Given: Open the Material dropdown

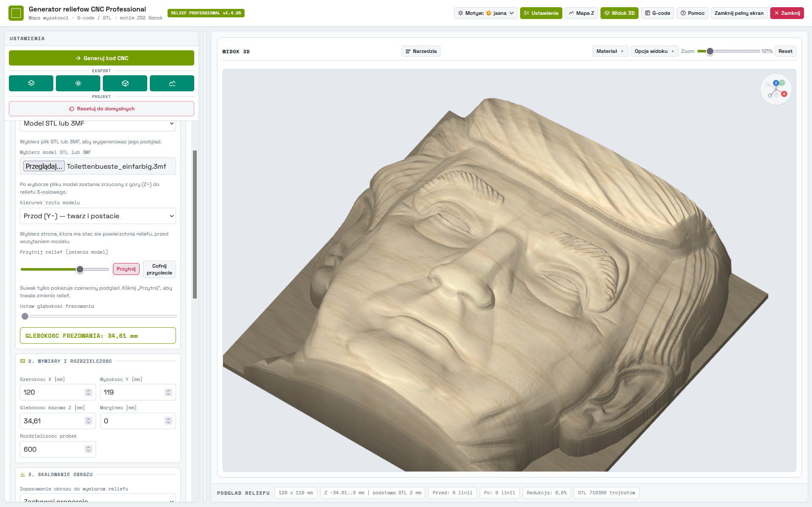Looking at the screenshot, I should 610,51.
